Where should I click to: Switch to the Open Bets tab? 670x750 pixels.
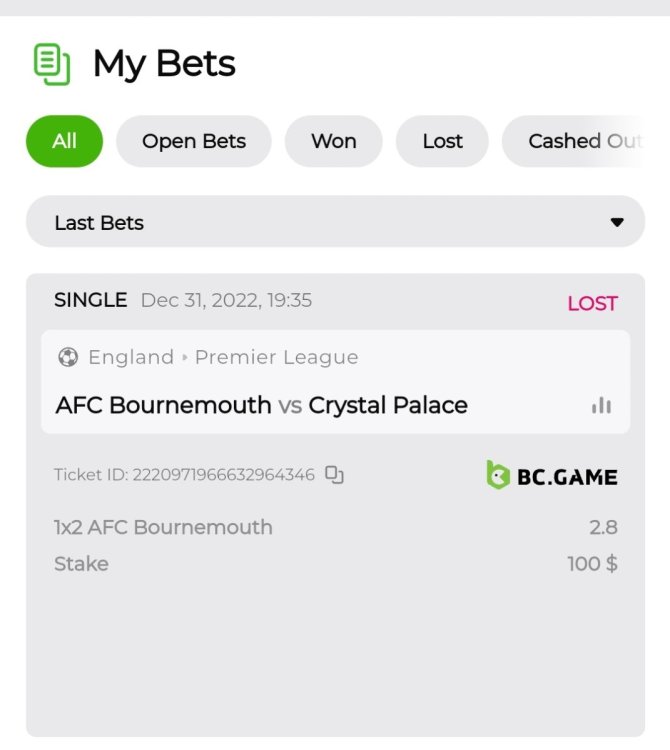(x=194, y=141)
